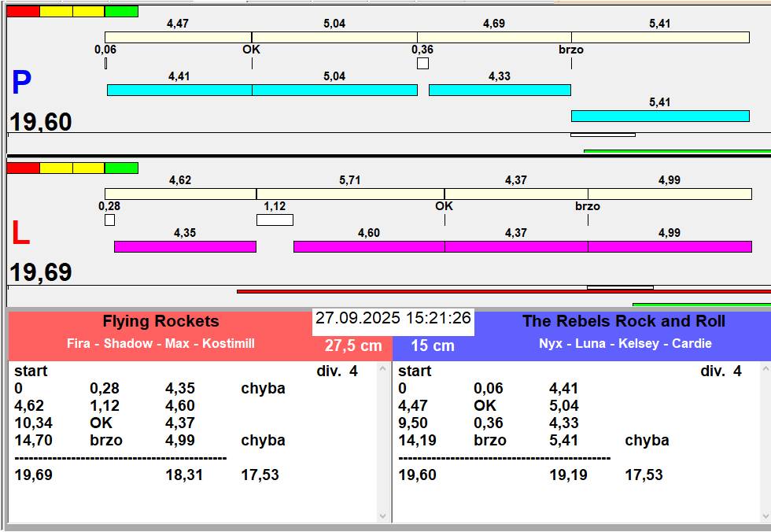Click the 19,19 value in Rebels totals

coord(568,475)
